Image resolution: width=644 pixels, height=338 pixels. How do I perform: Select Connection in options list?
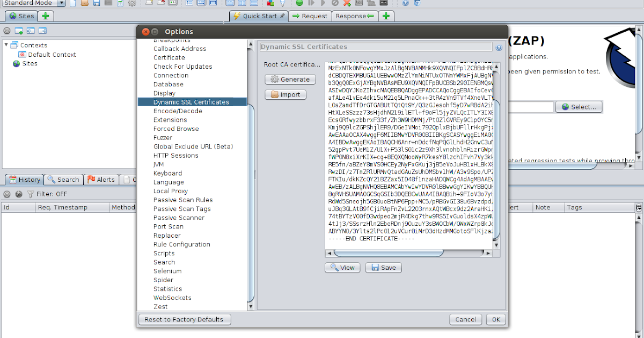tap(171, 76)
